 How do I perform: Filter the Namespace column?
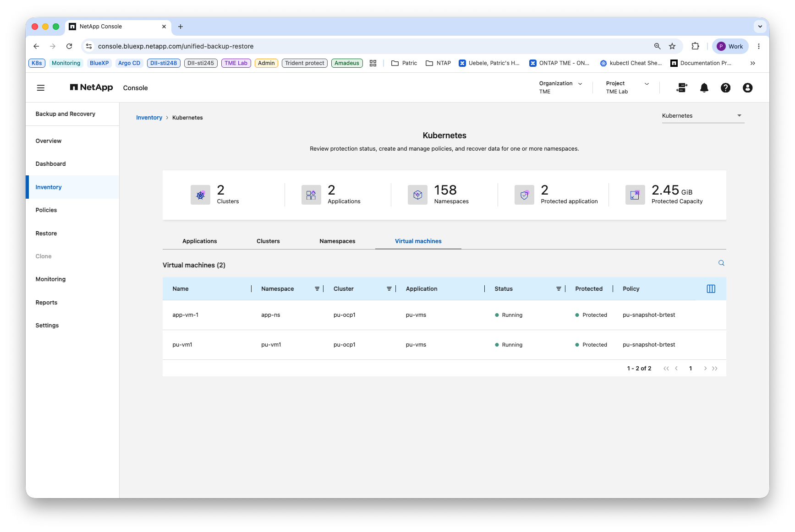pos(317,289)
